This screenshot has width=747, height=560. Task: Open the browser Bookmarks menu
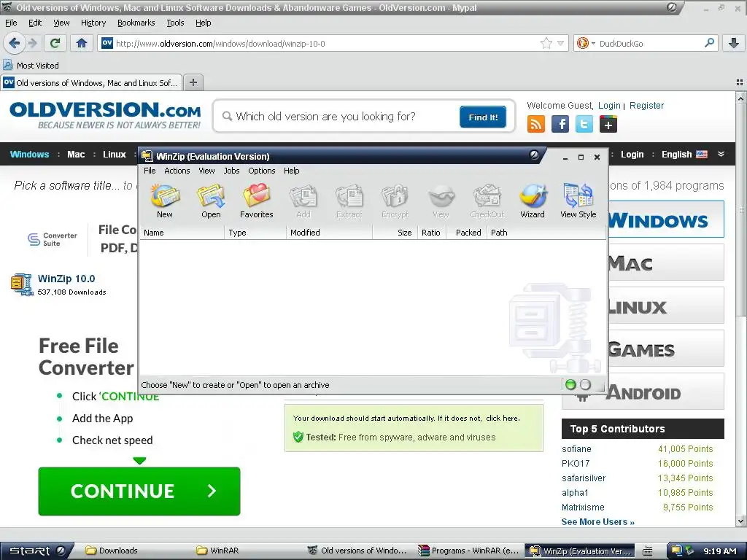point(136,23)
